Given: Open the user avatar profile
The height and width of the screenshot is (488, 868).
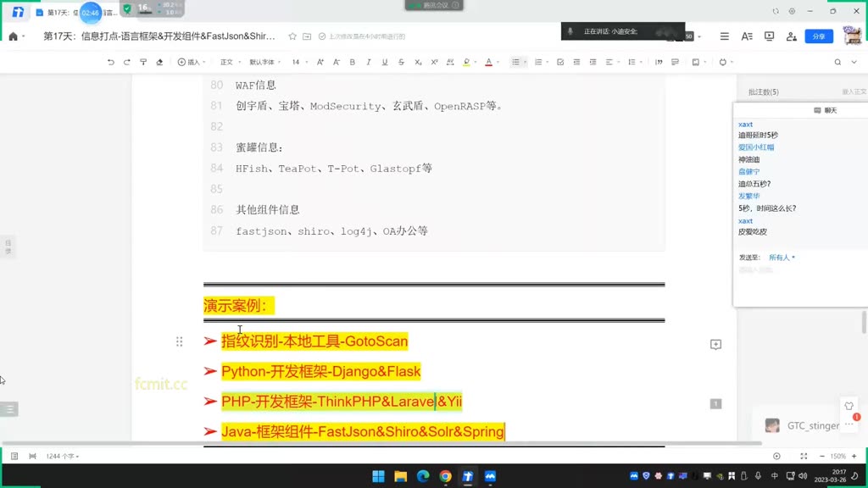Looking at the screenshot, I should (853, 36).
